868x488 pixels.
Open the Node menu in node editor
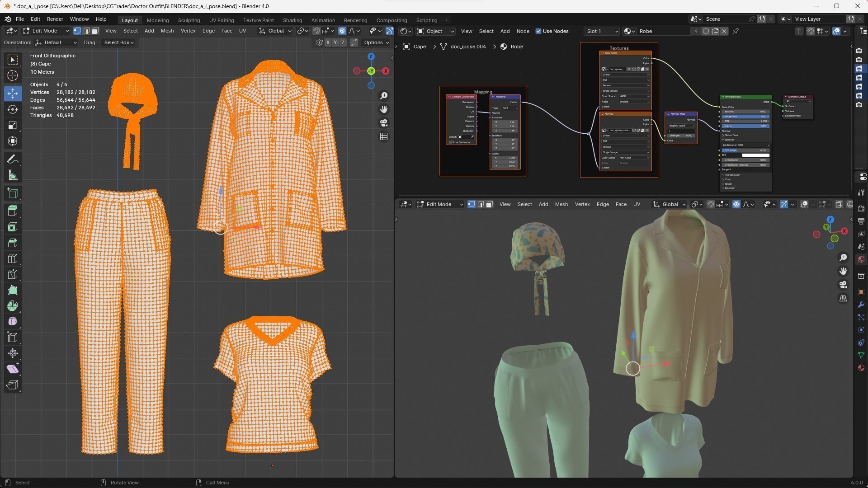pos(523,31)
